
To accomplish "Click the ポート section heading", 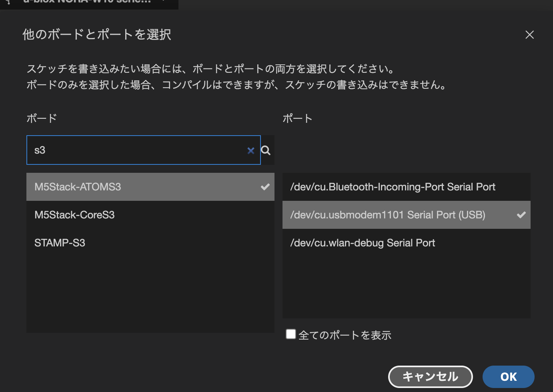I will point(297,118).
